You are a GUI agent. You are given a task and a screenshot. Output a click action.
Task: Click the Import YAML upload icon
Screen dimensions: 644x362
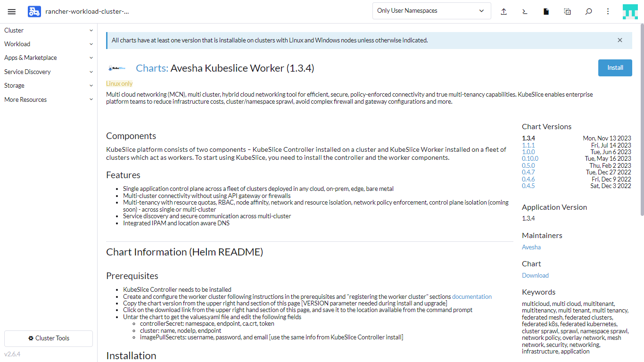[504, 11]
